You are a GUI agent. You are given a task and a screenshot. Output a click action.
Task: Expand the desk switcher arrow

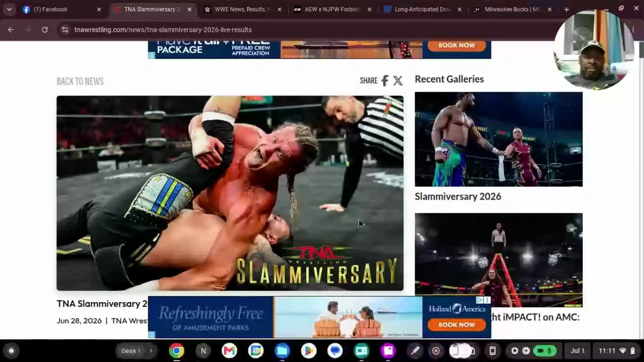pyautogui.click(x=150, y=351)
